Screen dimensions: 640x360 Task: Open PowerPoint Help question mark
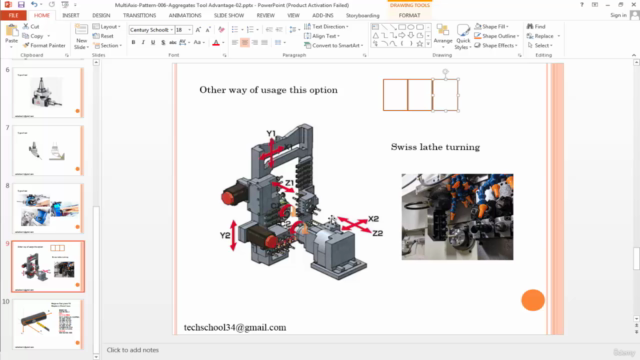[x=581, y=4]
